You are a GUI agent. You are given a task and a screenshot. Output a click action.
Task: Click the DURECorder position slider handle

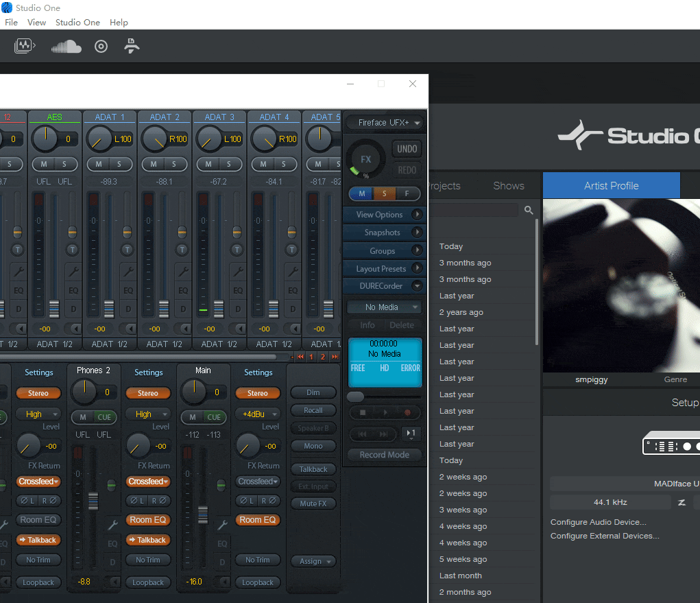pyautogui.click(x=355, y=397)
